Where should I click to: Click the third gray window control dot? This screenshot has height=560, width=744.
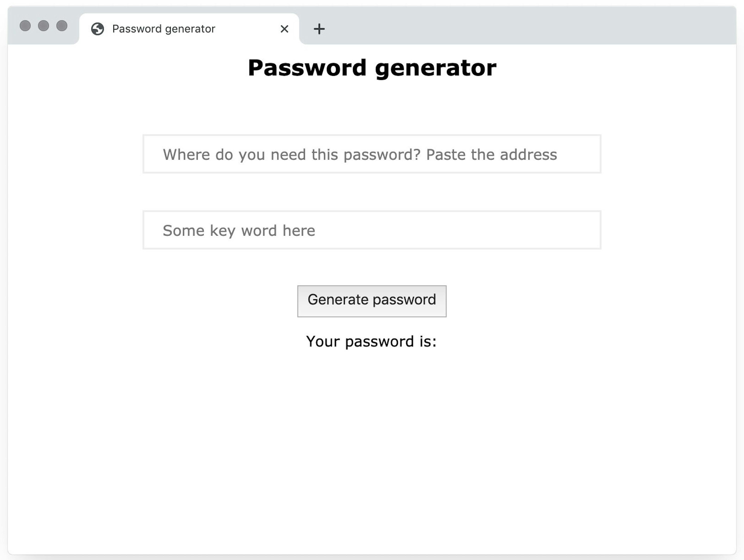pos(62,26)
